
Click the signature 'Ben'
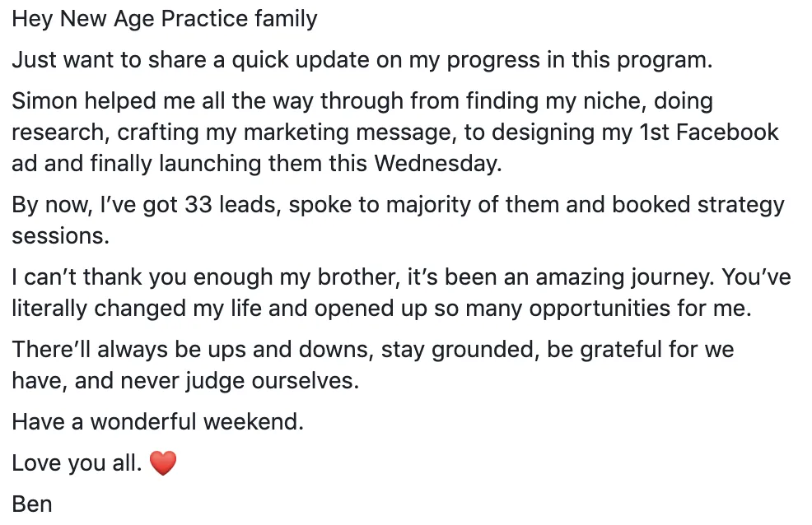32,504
